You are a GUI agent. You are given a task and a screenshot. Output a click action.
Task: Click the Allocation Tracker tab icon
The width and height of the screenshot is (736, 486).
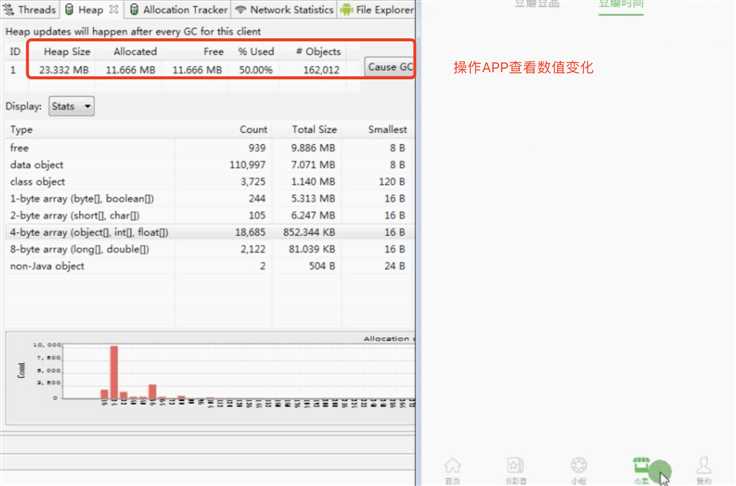(x=134, y=9)
